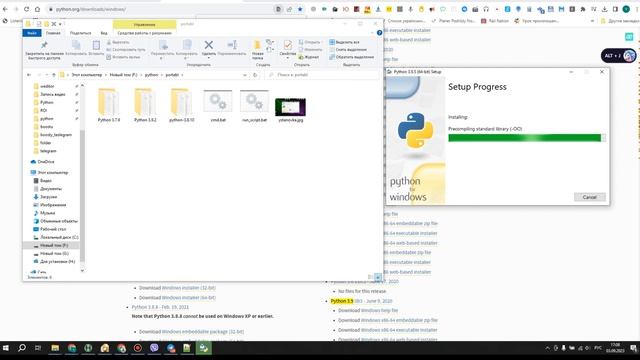Click Invert selection (Обратить выделение) in ribbon
Viewport: 640px width, 360px height.
[x=351, y=57]
